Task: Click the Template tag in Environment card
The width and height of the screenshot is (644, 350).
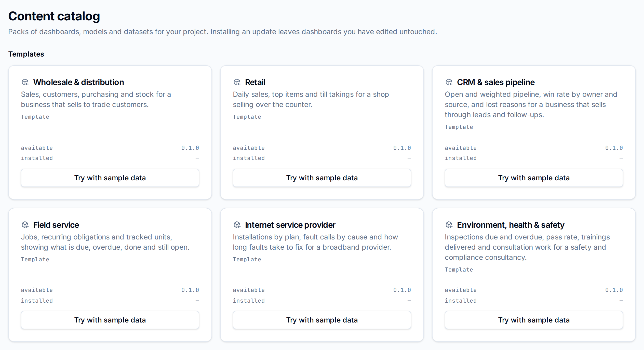Action: coord(459,270)
